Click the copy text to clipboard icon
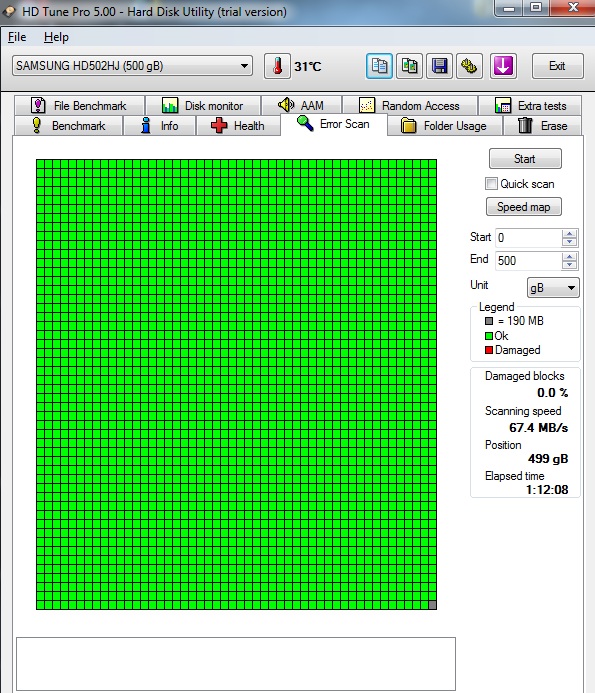 coord(379,66)
